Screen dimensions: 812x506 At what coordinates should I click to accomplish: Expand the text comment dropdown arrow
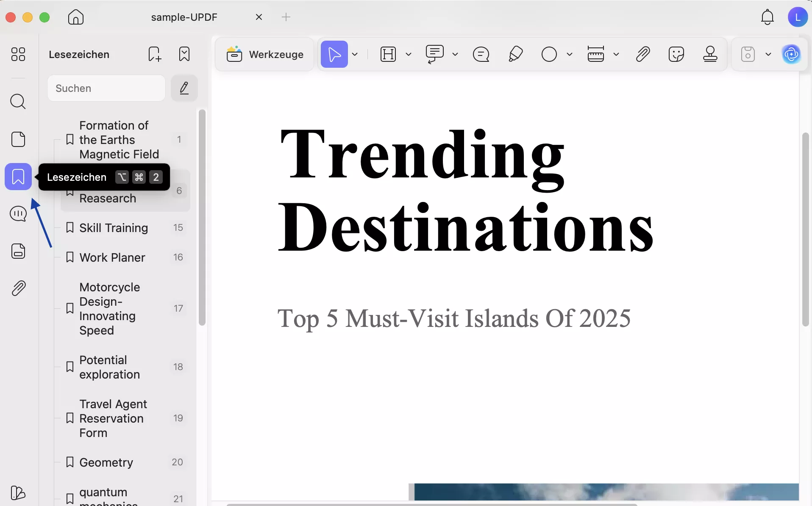pos(455,54)
